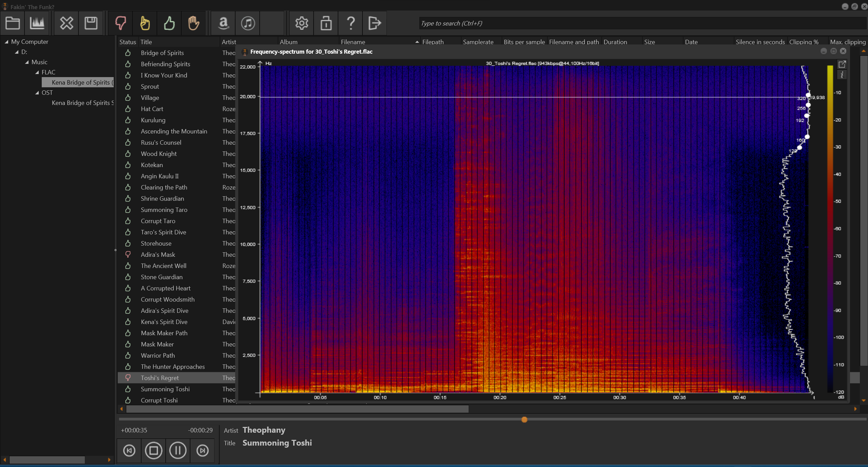The width and height of the screenshot is (868, 467).
Task: Click the spectrum analyzer toolbar icon
Action: (x=37, y=23)
